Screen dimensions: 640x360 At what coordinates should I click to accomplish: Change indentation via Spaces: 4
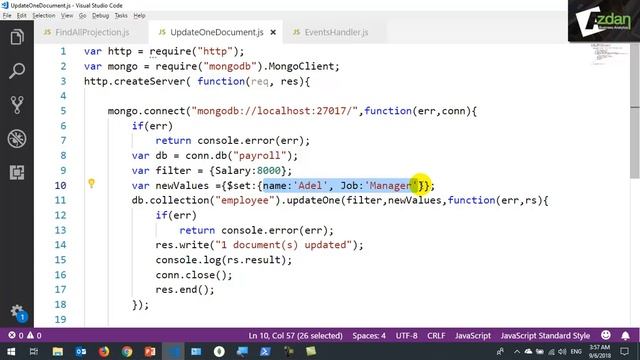tap(369, 336)
